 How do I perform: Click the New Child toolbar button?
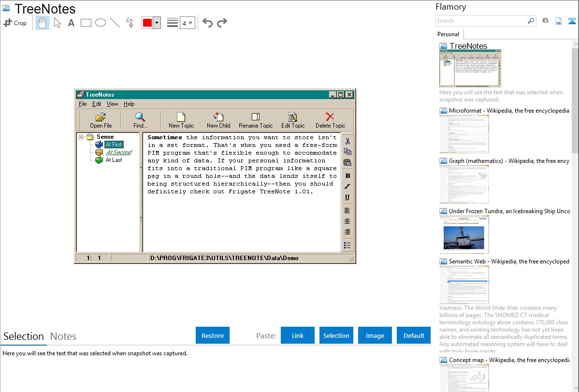[218, 120]
